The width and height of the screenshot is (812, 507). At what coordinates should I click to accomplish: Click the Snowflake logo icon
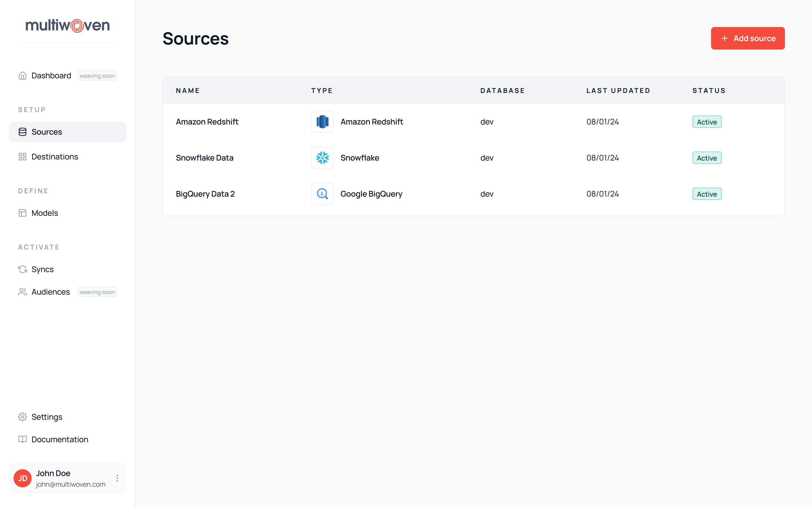coord(322,158)
